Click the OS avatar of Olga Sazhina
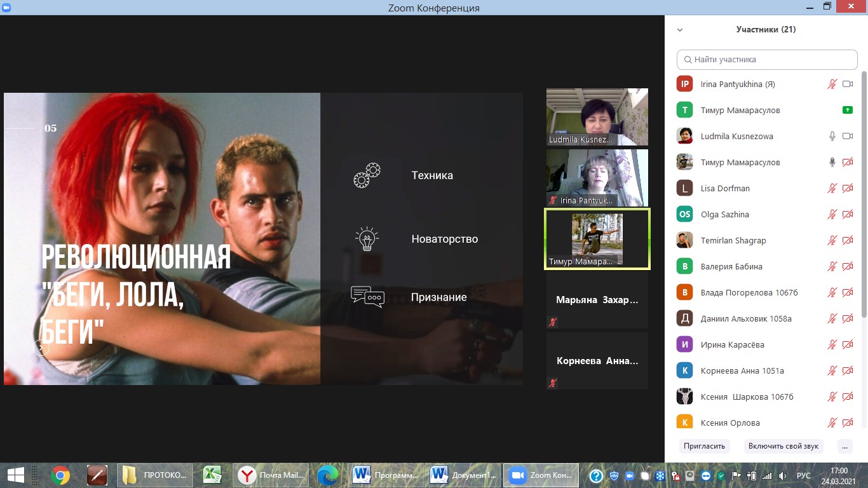 point(684,214)
